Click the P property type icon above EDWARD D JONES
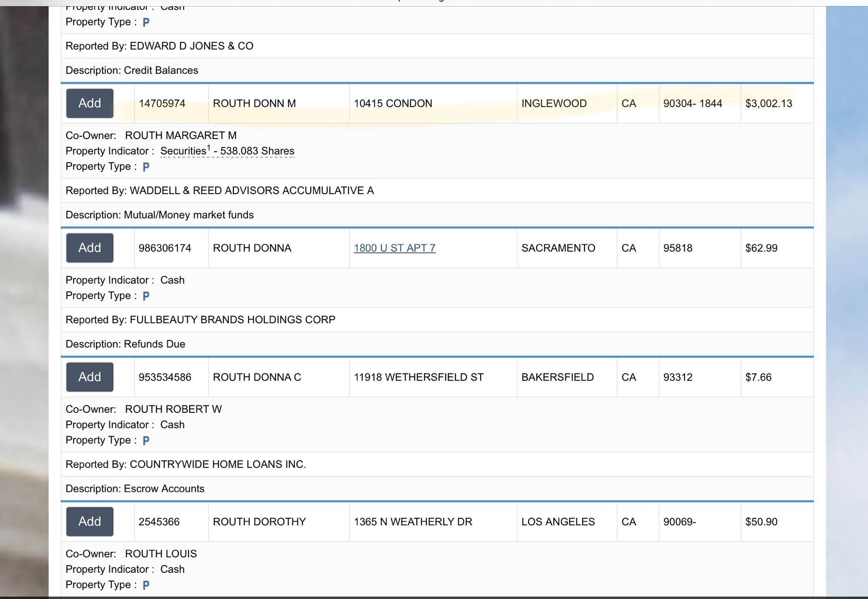This screenshot has height=599, width=868. click(x=146, y=22)
